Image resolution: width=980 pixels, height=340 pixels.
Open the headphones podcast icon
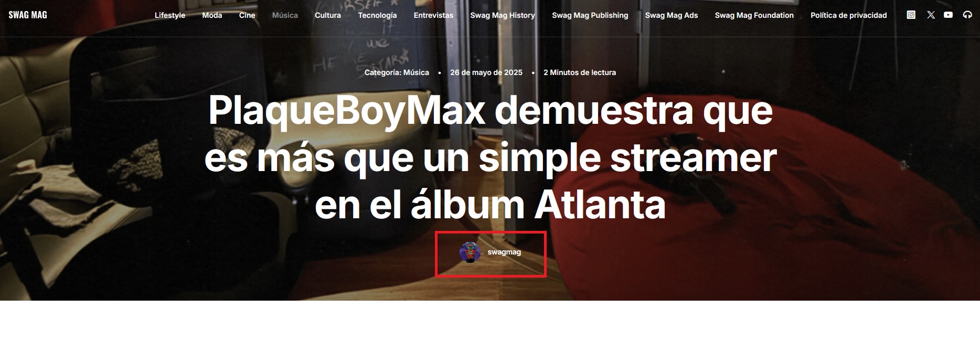click(x=967, y=15)
